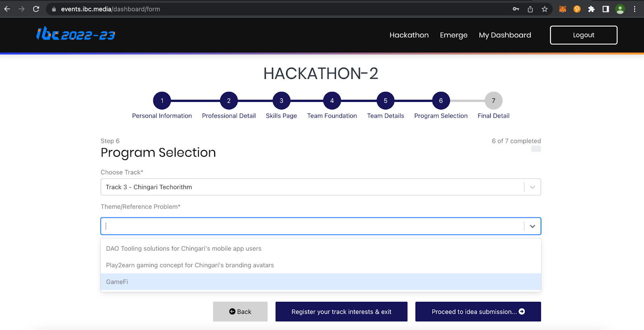Screen dimensions: 644x330
Task: Click the HACKATHON-2 heading
Action: [321, 73]
